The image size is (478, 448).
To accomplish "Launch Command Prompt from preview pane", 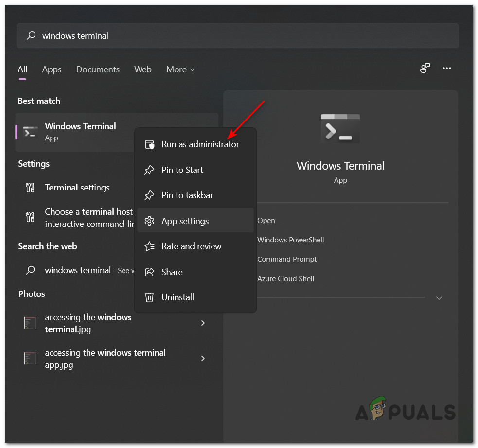I will point(287,259).
